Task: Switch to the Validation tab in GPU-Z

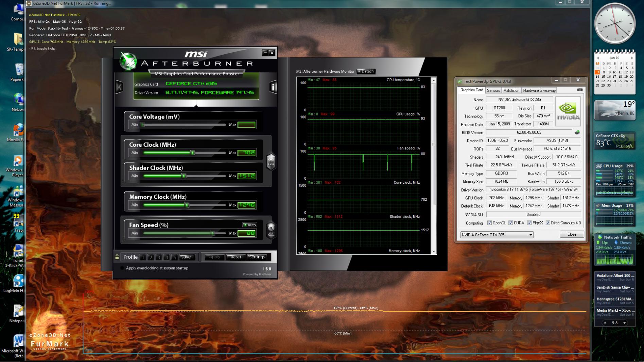Action: coord(511,90)
